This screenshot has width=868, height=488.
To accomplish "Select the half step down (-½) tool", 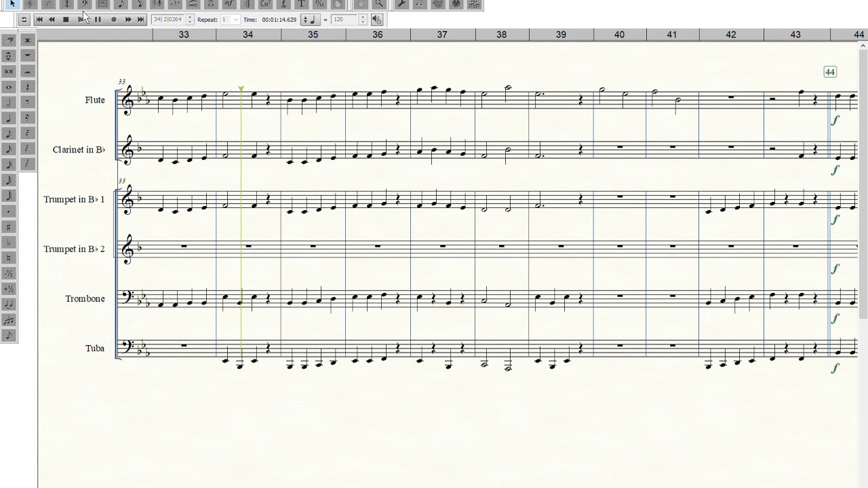I will pyautogui.click(x=9, y=273).
